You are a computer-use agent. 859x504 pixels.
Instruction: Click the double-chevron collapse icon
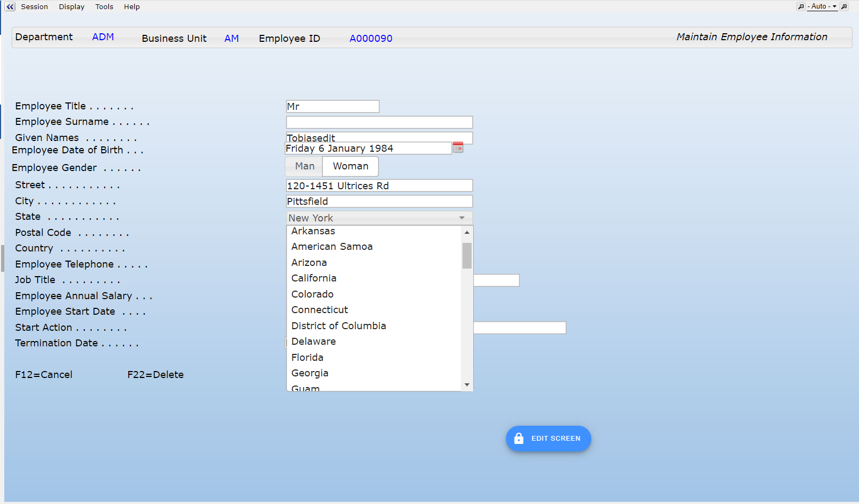coord(10,7)
